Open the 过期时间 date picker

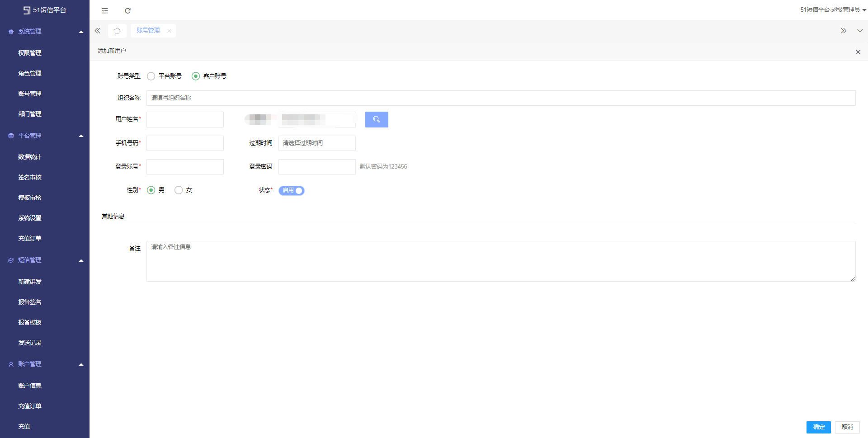tap(317, 143)
